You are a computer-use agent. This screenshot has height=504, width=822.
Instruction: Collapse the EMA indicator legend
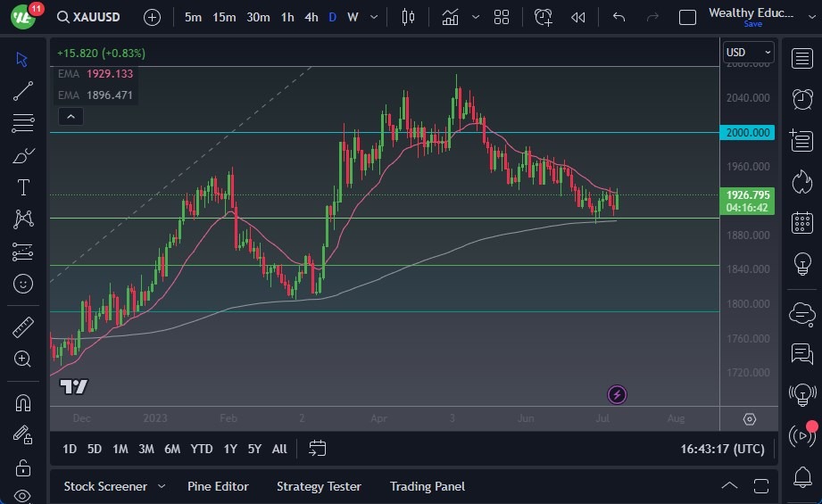pyautogui.click(x=69, y=116)
